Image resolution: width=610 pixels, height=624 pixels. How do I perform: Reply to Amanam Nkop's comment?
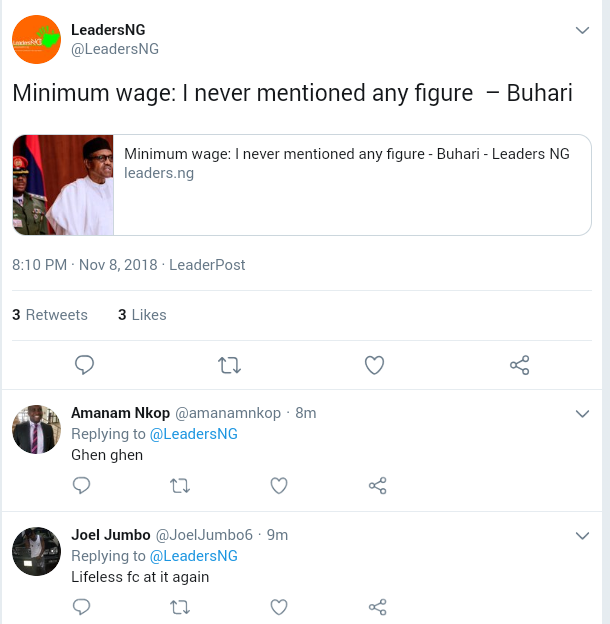click(x=82, y=486)
